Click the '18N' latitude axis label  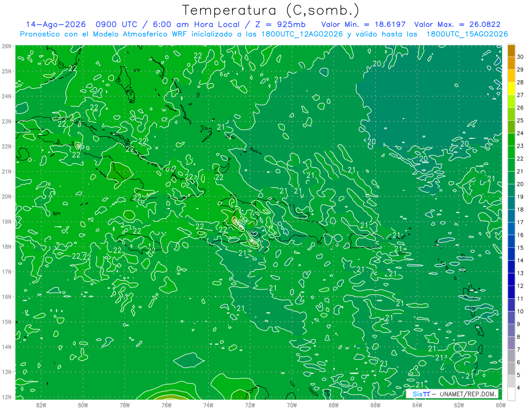tap(6, 247)
